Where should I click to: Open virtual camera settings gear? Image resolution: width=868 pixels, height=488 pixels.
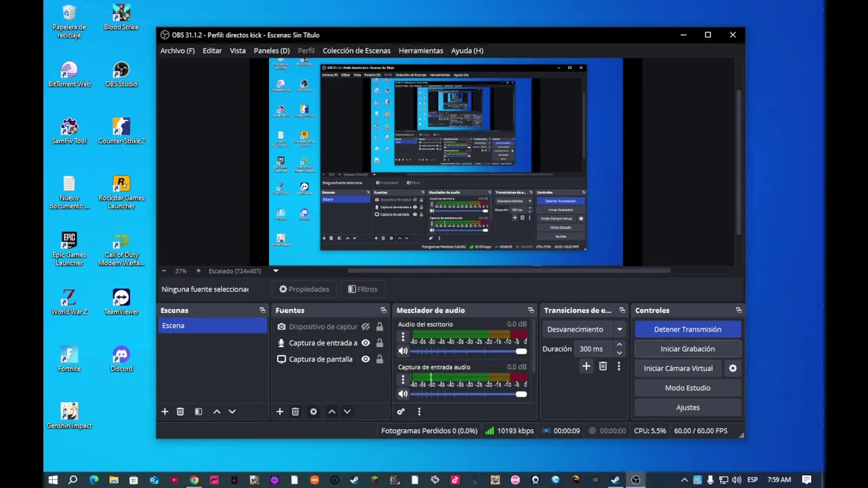click(732, 368)
